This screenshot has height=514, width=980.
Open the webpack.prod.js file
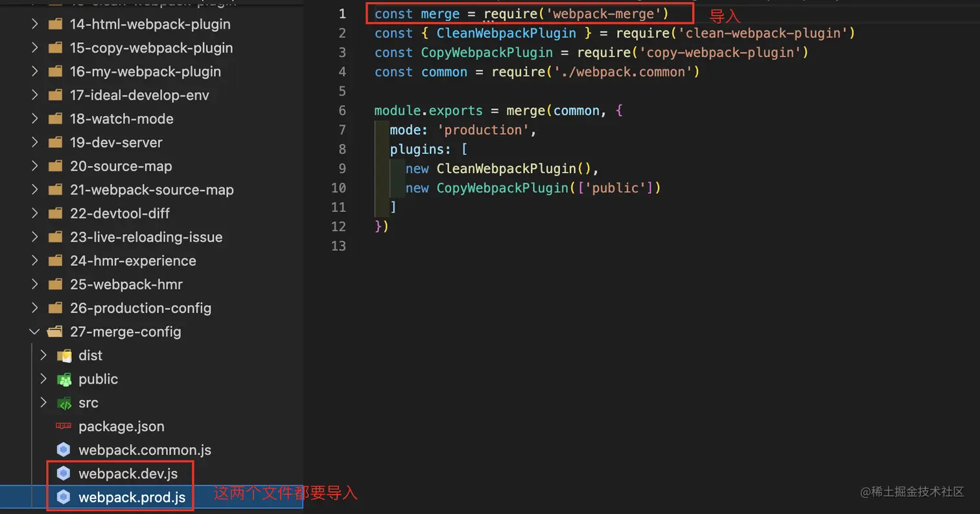132,497
